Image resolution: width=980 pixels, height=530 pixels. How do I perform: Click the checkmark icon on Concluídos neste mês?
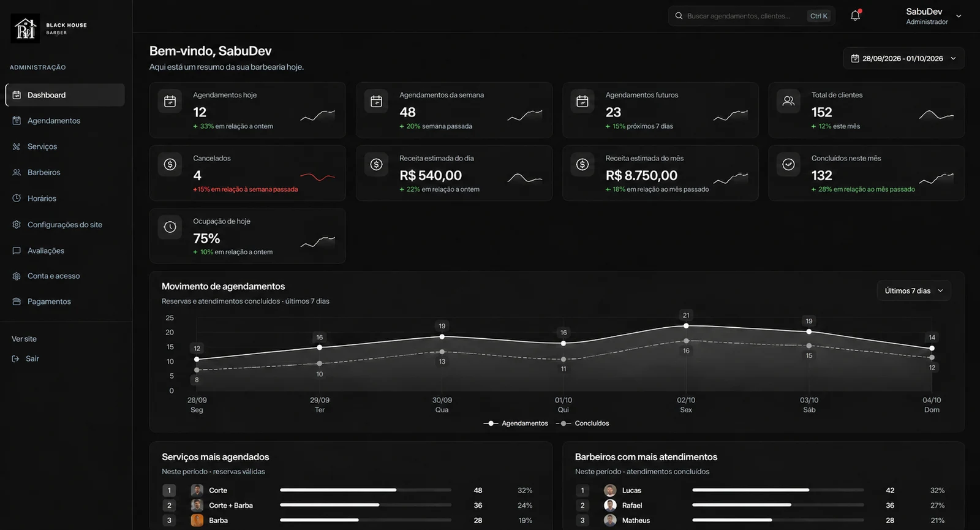pos(788,164)
